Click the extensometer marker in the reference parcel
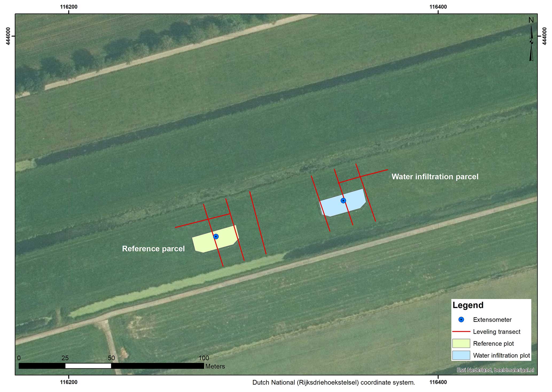The height and width of the screenshot is (392, 552). point(216,237)
